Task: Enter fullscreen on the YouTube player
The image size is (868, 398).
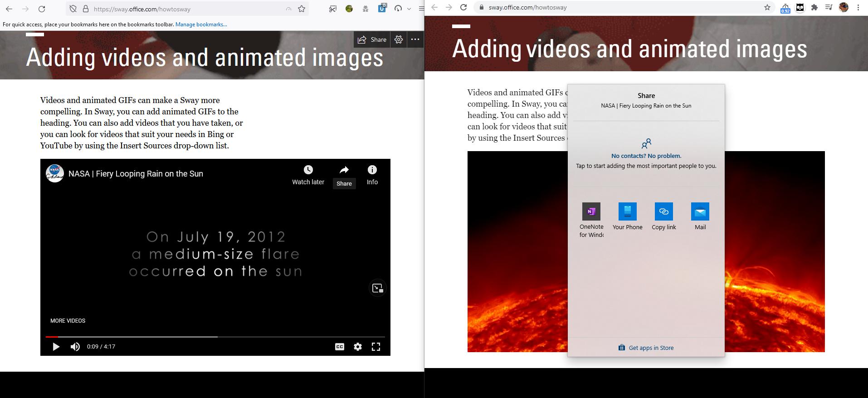Action: tap(376, 347)
